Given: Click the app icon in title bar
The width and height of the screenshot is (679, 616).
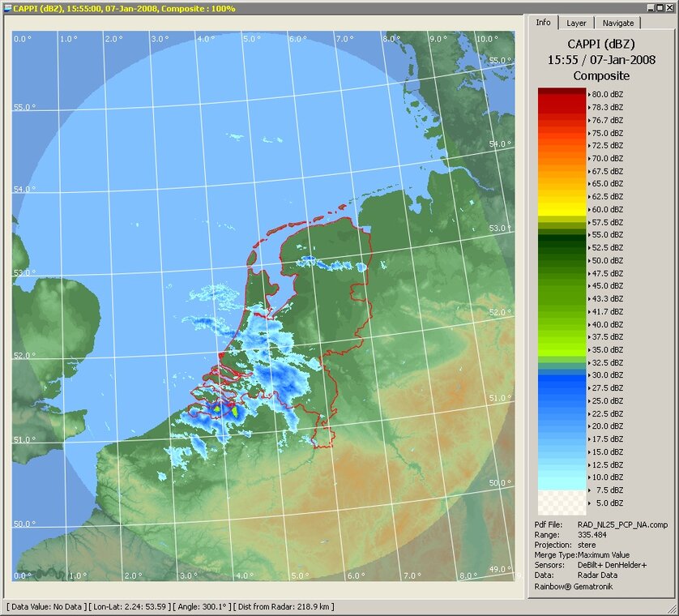Looking at the screenshot, I should (7, 7).
